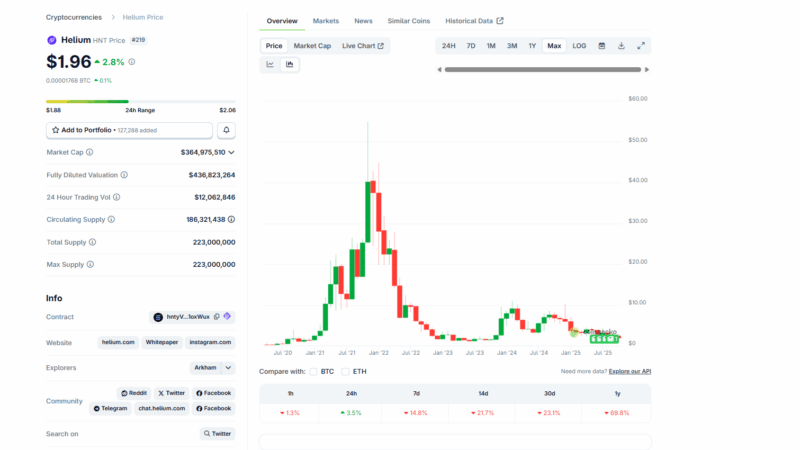
Task: Click left arrow of chart range scrollbar
Action: pos(439,69)
